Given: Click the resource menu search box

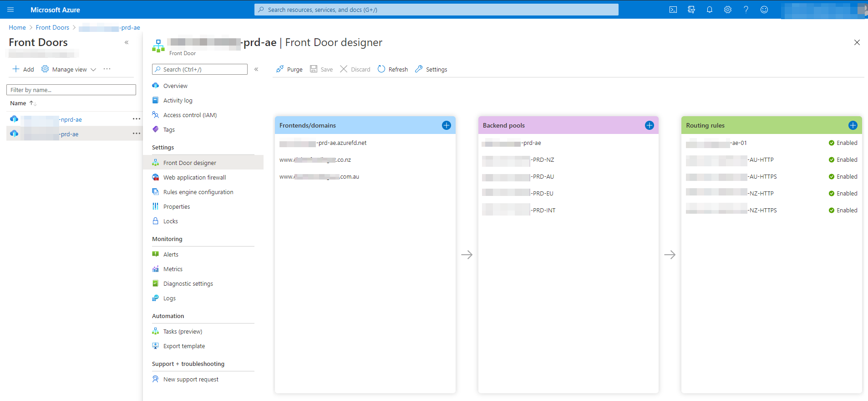Looking at the screenshot, I should [200, 69].
